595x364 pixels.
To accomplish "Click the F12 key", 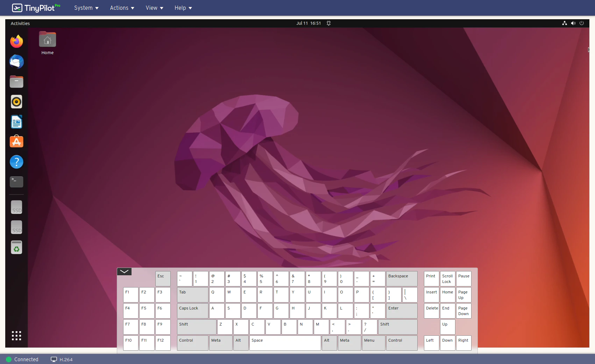I will tap(163, 343).
